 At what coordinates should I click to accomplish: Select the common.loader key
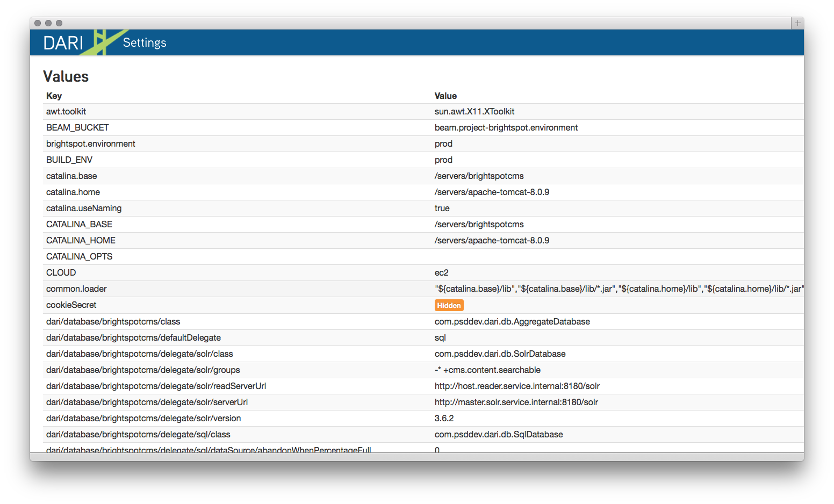76,289
